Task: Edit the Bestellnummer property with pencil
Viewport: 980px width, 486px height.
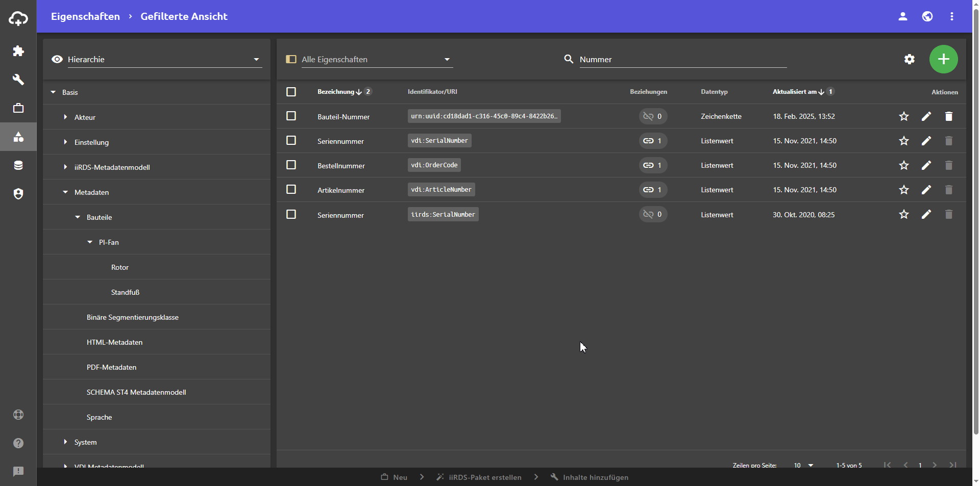Action: [926, 165]
